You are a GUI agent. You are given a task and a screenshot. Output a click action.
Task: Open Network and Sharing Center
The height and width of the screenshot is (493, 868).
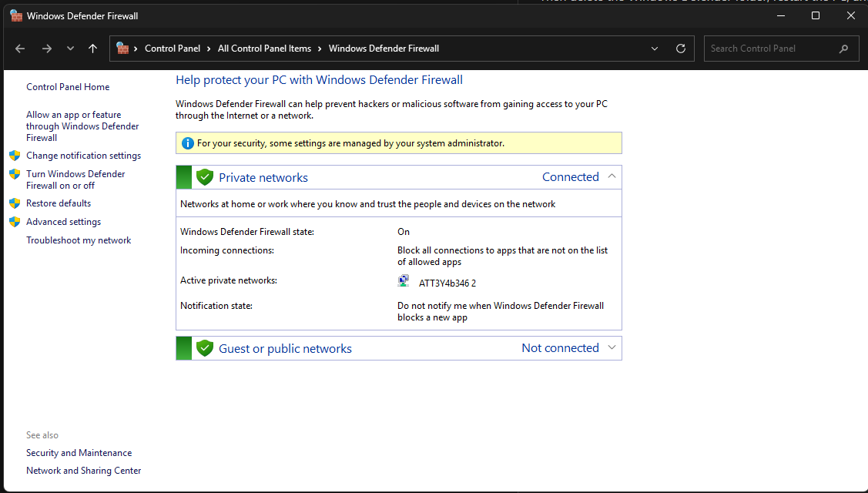(83, 470)
